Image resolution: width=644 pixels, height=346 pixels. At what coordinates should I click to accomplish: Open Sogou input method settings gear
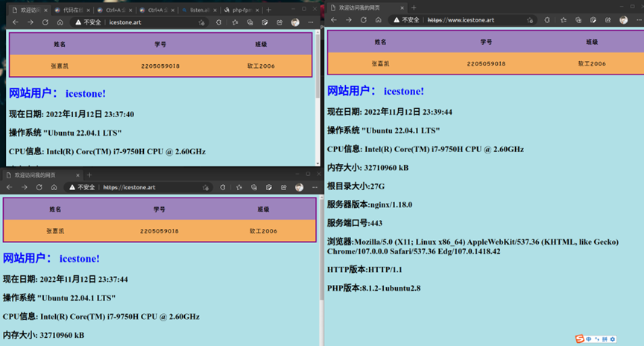613,339
